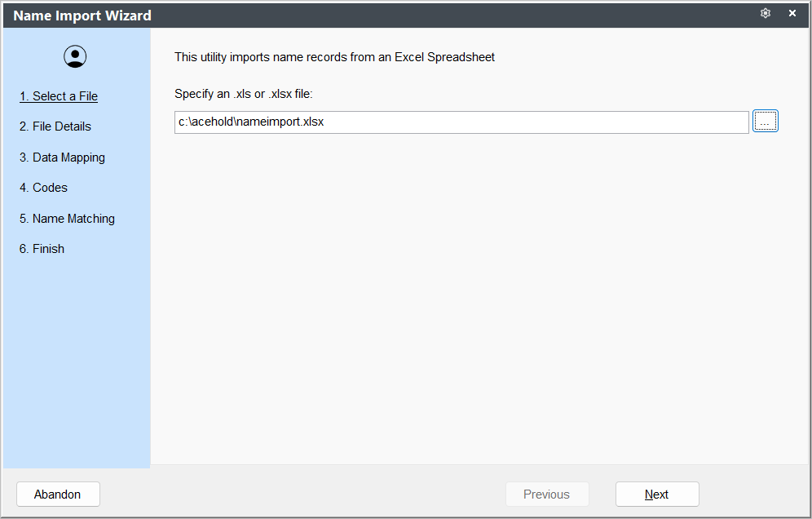The width and height of the screenshot is (812, 519).
Task: Go to step 5. Name Matching
Action: pyautogui.click(x=68, y=219)
